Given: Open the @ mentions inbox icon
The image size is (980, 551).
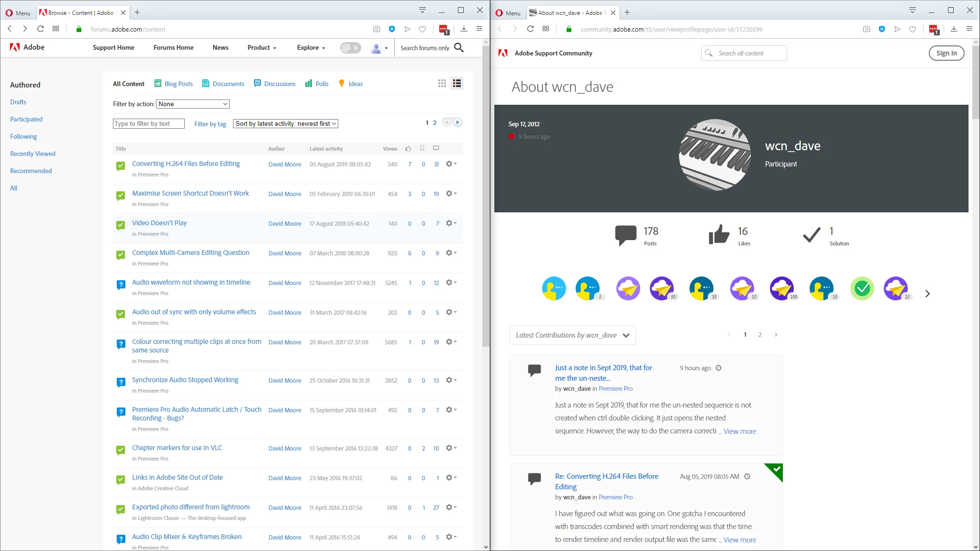Looking at the screenshot, I should [x=350, y=48].
